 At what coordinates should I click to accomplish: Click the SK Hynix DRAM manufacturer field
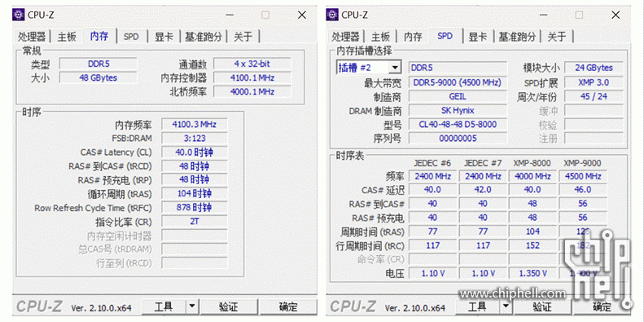[458, 110]
